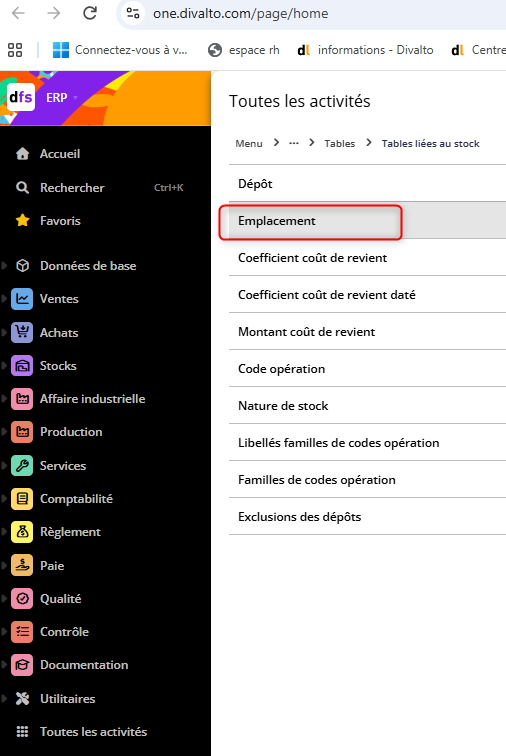Open the espace rh bookmark
506x756 pixels.
coord(244,50)
